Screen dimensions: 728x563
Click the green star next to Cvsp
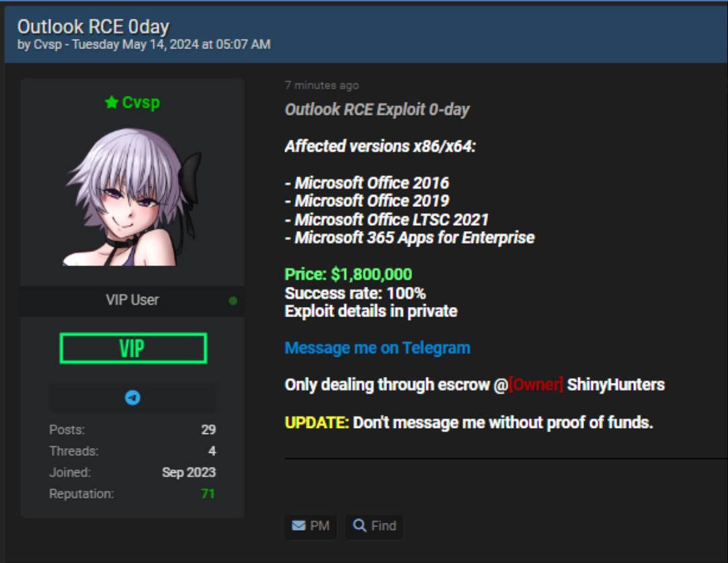click(112, 102)
